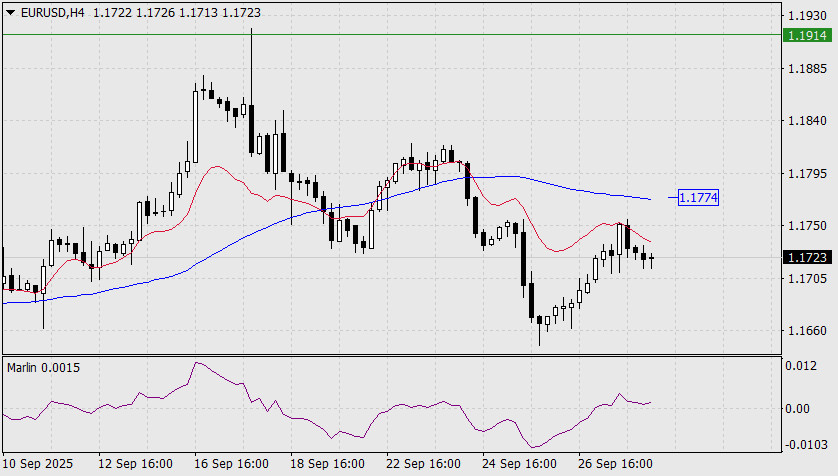Select the current price 1.1723 axis label
This screenshot has width=838, height=476.
pyautogui.click(x=805, y=257)
